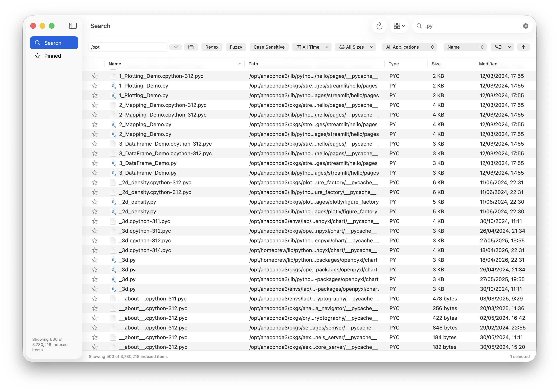The image size is (559, 392).
Task: Sort by the Path column header
Action: [x=314, y=64]
